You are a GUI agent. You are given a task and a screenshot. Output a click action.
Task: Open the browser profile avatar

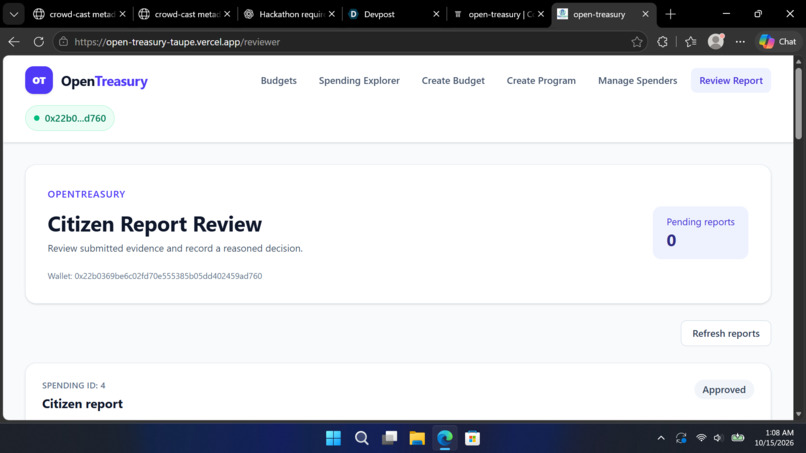click(716, 42)
